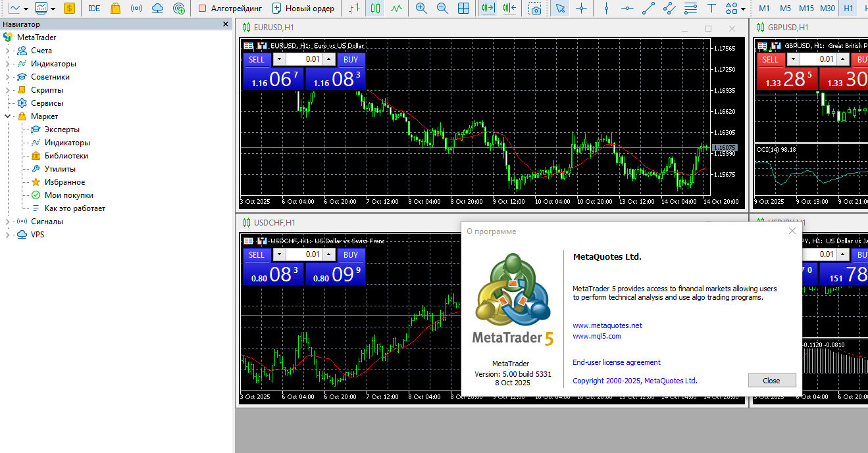Click the gold dollar Market Watch icon

(69, 9)
